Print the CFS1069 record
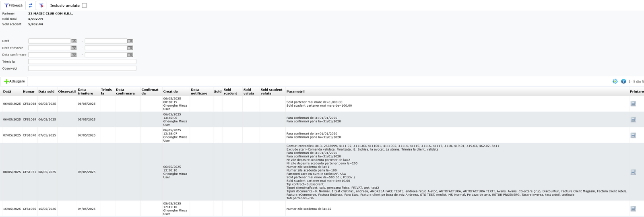644x217 pixels. click(633, 120)
